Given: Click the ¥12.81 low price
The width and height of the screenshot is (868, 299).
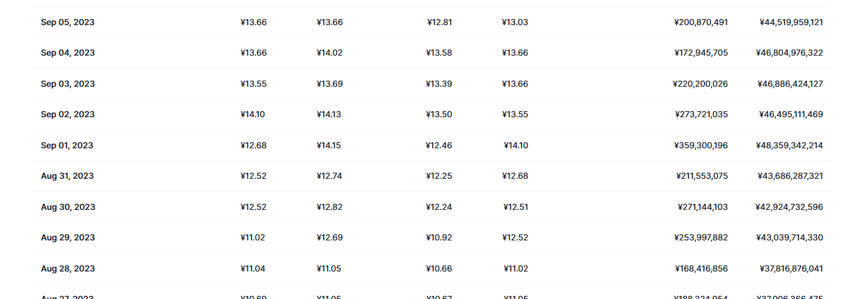Looking at the screenshot, I should 439,22.
